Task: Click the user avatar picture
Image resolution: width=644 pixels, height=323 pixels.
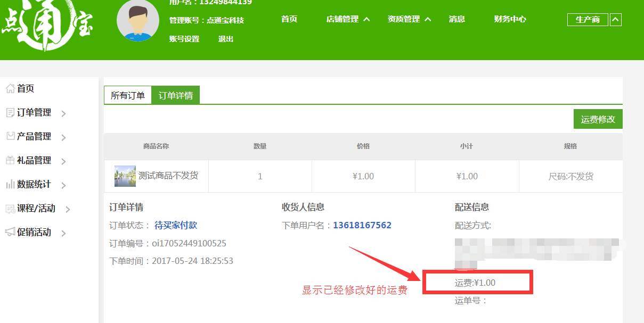Action: (137, 21)
